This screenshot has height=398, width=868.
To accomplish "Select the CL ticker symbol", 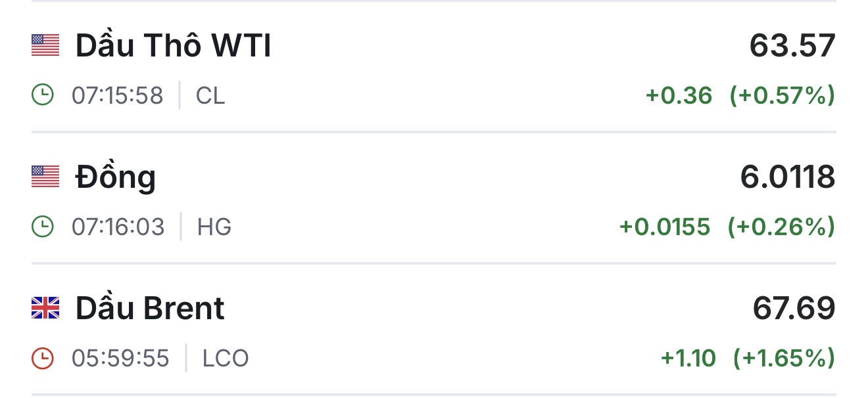I will pos(210,96).
